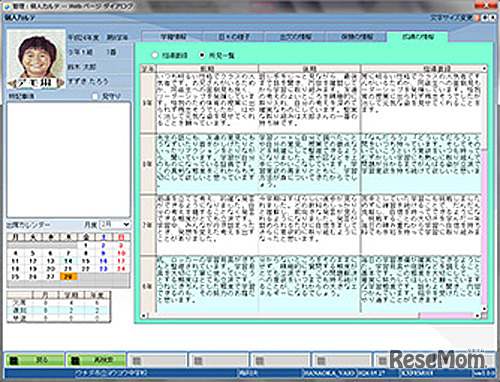Click the left arrow of the horizontal scrollbar

coord(144,316)
